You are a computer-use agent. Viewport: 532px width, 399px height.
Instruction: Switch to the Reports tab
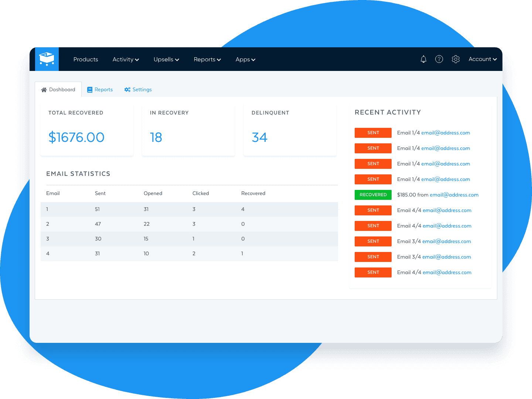[104, 89]
